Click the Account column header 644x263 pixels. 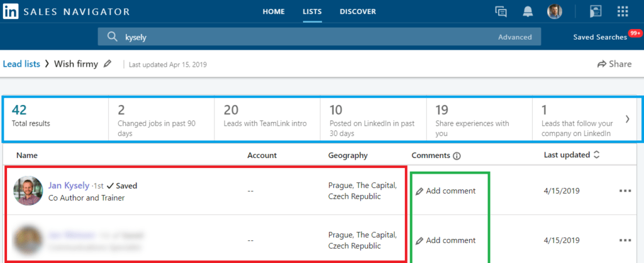pyautogui.click(x=262, y=155)
